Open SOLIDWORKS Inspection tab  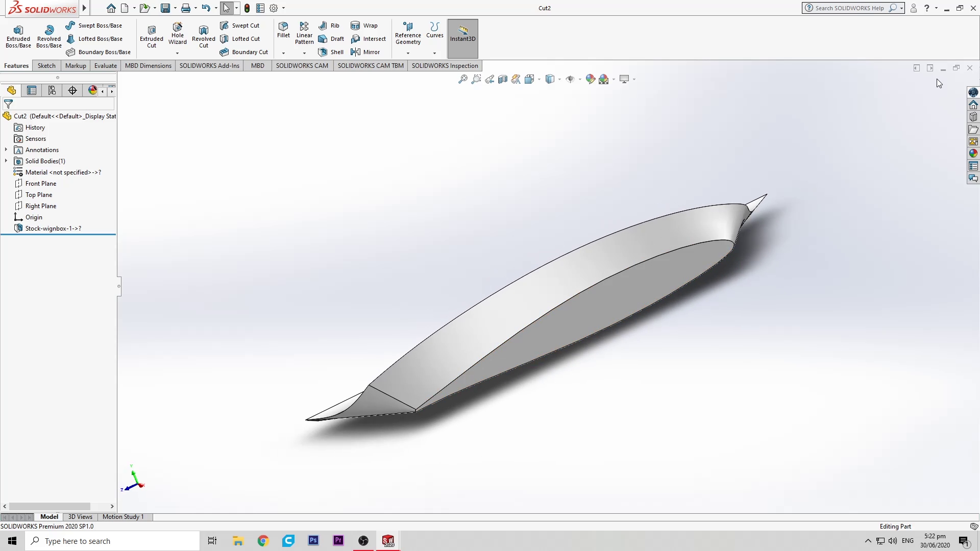point(445,66)
